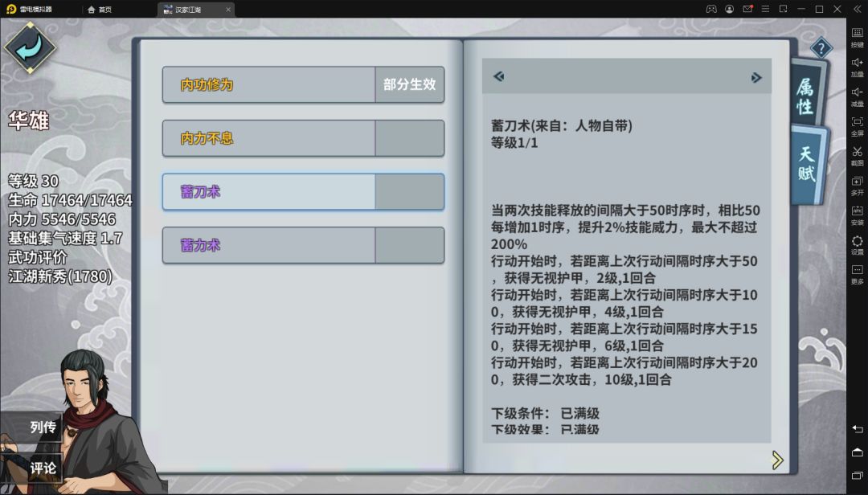The image size is (868, 495).
Task: Open the mail icon with red dot
Action: [747, 9]
